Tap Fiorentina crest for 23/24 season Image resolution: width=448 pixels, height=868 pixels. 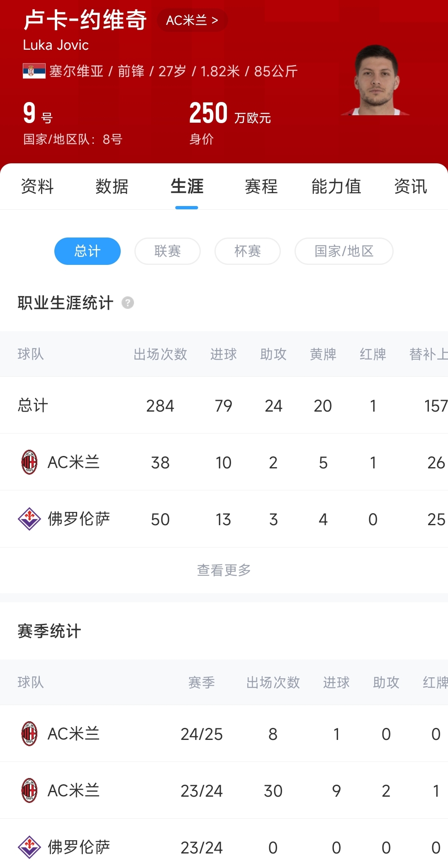point(29,847)
